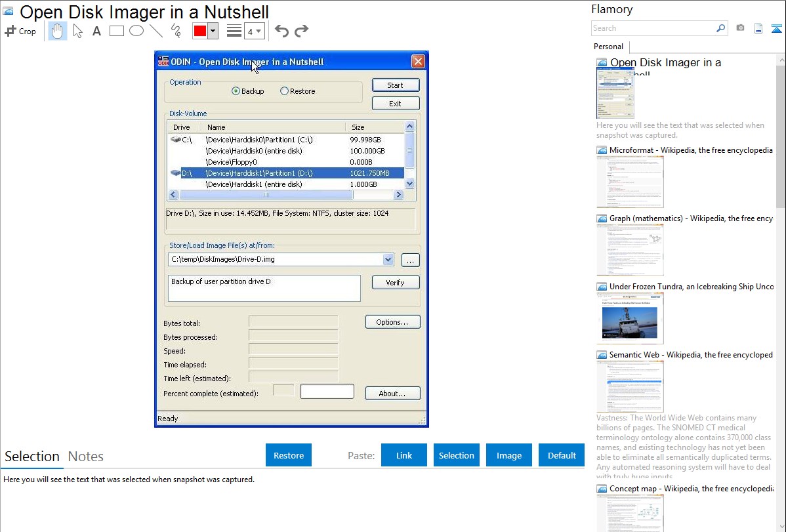
Task: Browse for image file with ... button
Action: (x=410, y=260)
